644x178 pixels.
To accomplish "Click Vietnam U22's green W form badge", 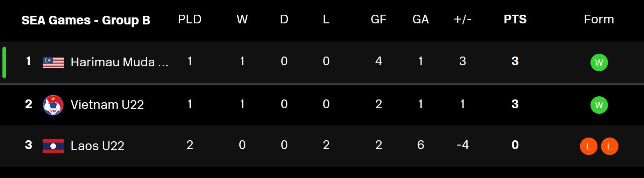I will coord(599,105).
